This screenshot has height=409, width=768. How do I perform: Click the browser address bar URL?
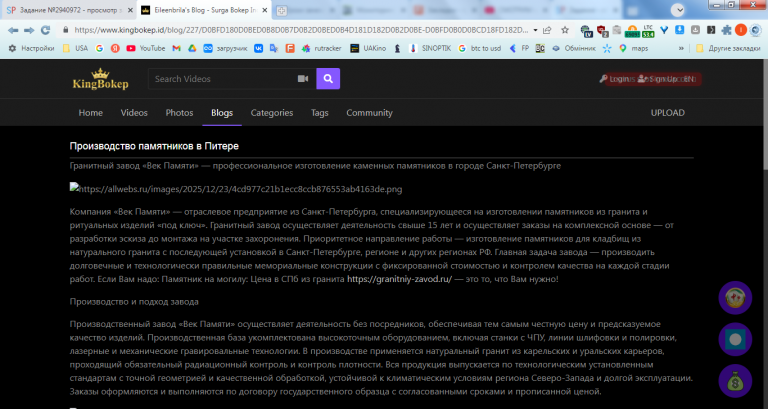click(301, 30)
